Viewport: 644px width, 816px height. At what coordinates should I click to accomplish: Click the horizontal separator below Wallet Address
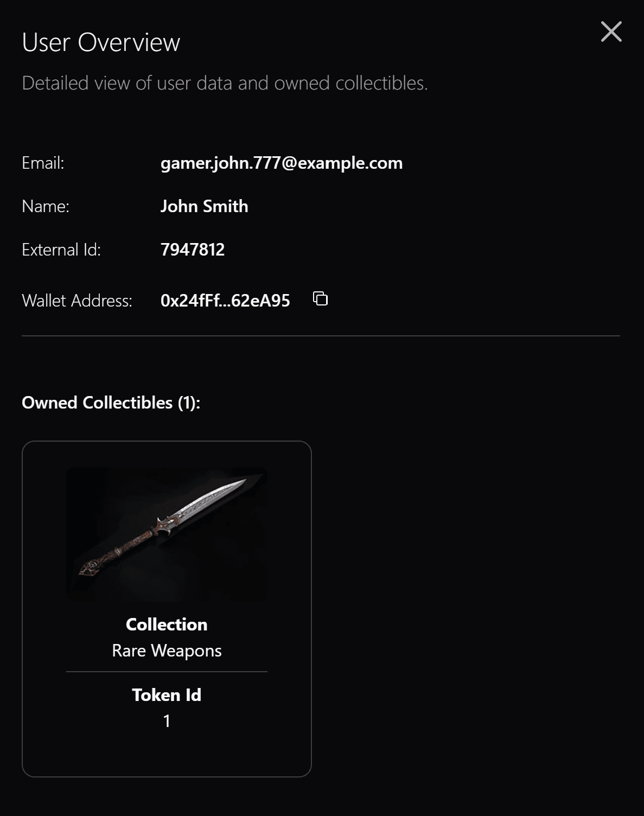pos(321,336)
